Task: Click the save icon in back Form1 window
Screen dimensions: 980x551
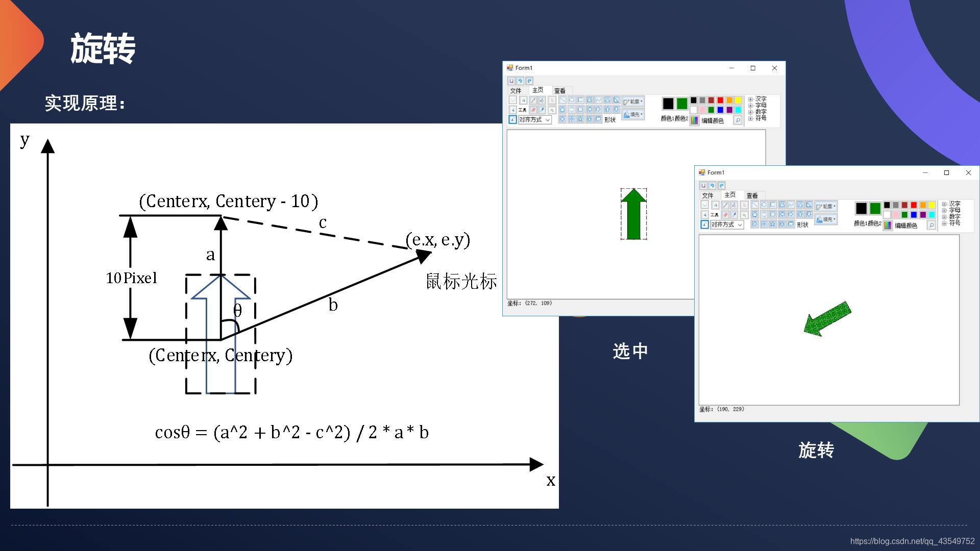Action: tap(511, 81)
